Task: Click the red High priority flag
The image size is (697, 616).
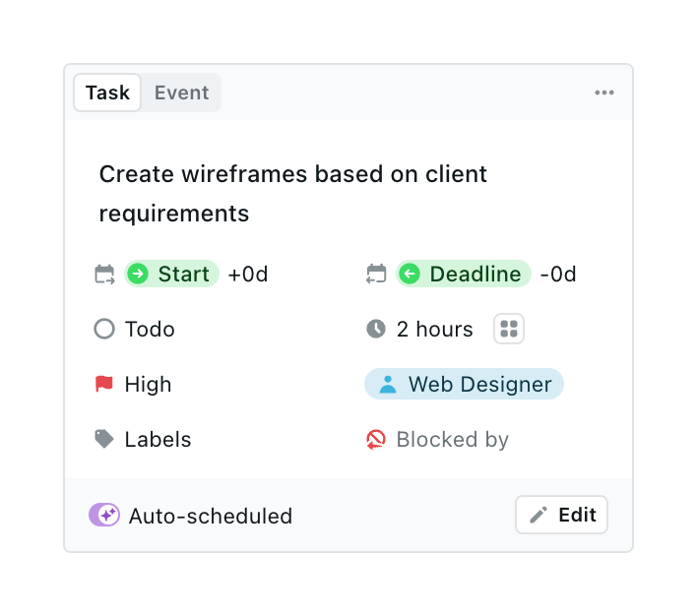Action: pos(104,385)
